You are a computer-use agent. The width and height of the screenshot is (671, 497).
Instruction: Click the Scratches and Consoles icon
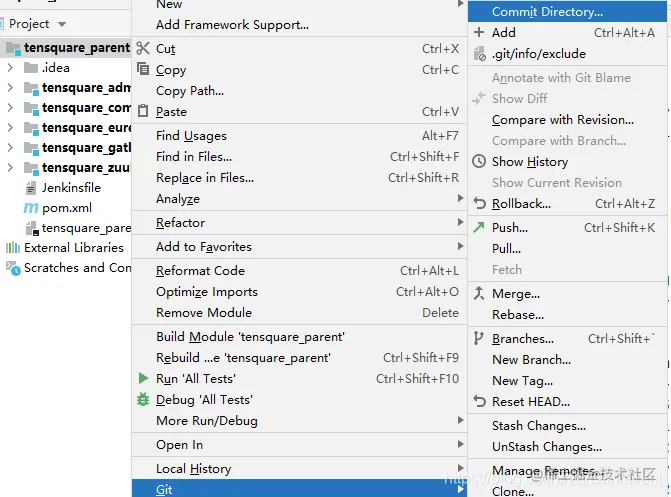pyautogui.click(x=13, y=268)
